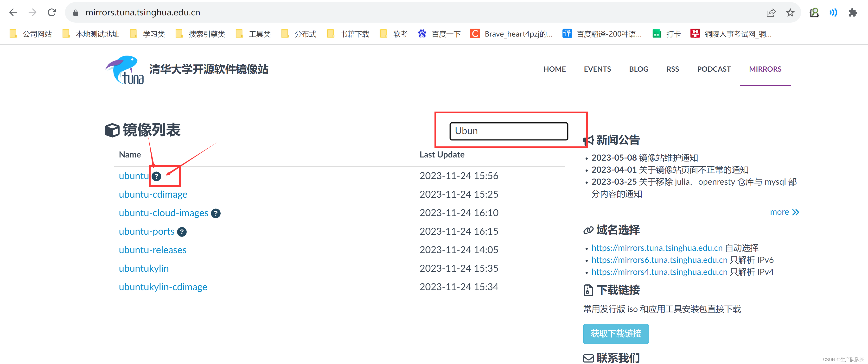868x364 pixels.
Task: Click the help icon next to ubuntu-cloud-images
Action: pos(216,213)
